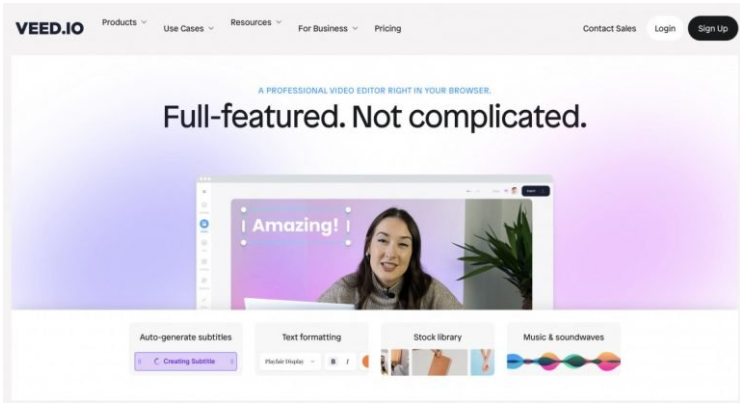Click the italic I formatting icon
The width and height of the screenshot is (740, 404).
(347, 362)
